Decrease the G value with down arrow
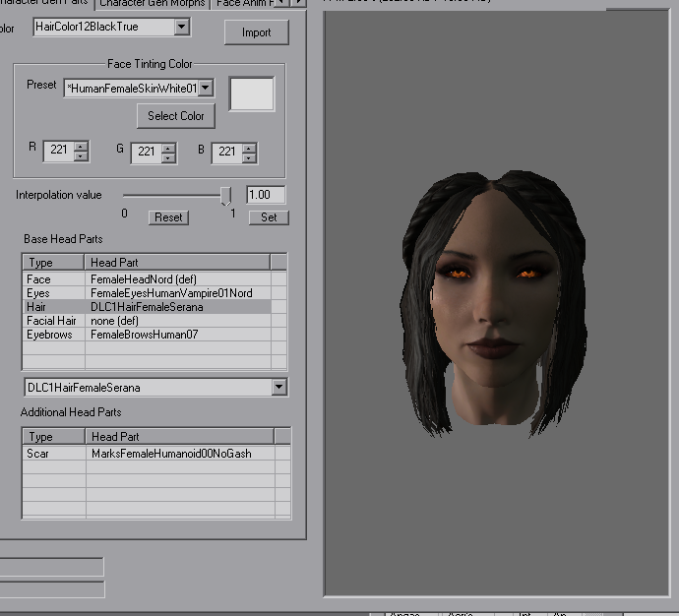This screenshot has height=616, width=679. tap(168, 158)
